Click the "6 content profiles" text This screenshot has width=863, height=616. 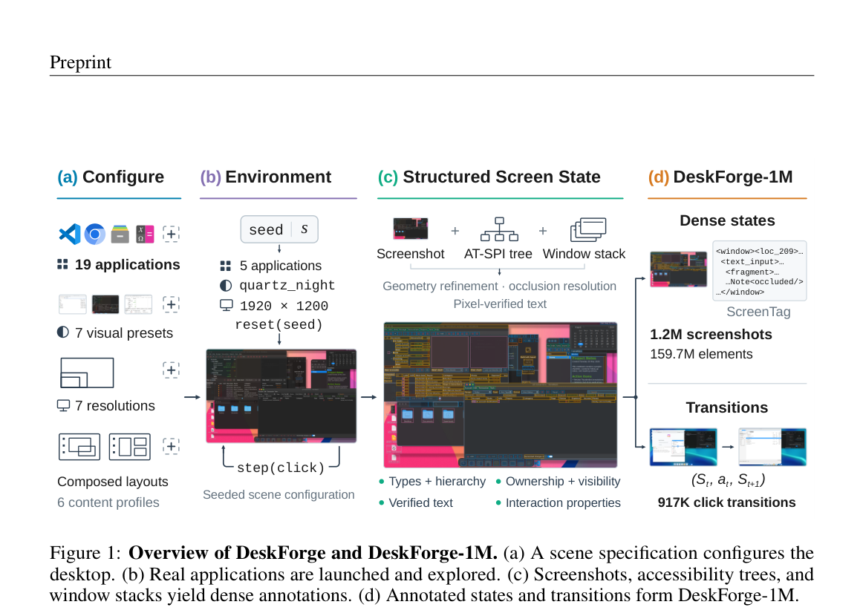pos(108,502)
